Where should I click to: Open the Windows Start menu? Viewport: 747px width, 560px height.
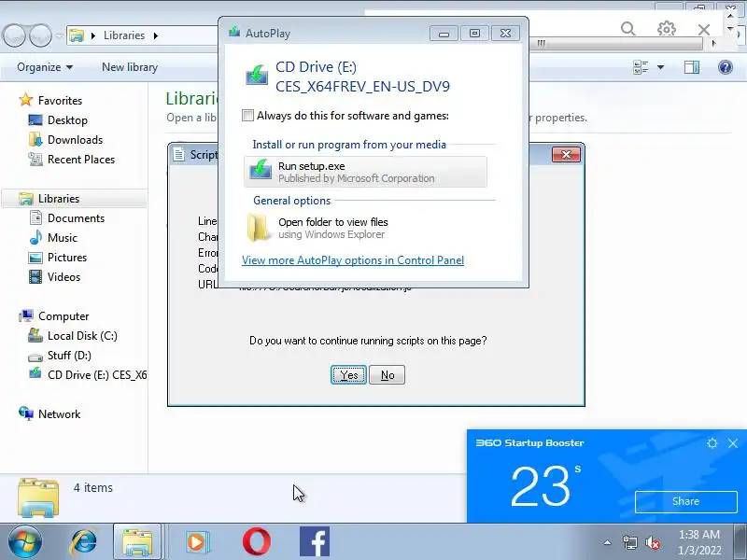pyautogui.click(x=25, y=542)
